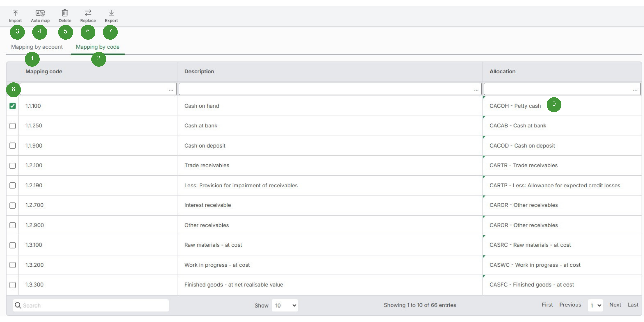Click the Search input field
Image resolution: width=644 pixels, height=322 pixels.
click(x=95, y=305)
